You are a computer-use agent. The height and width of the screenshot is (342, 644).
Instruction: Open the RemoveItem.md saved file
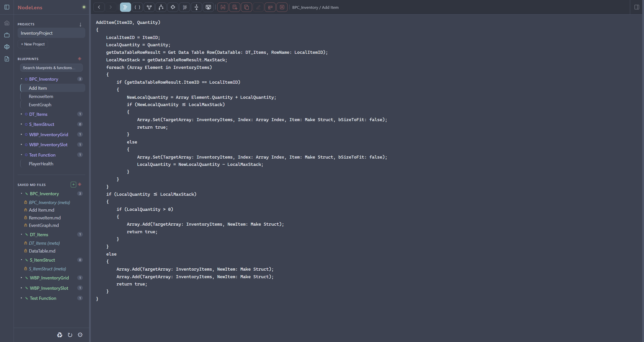pyautogui.click(x=45, y=218)
